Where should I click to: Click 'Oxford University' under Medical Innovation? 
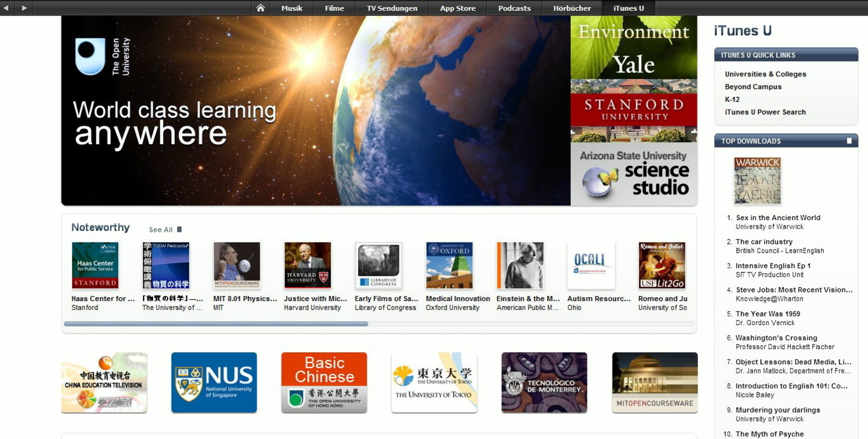452,308
